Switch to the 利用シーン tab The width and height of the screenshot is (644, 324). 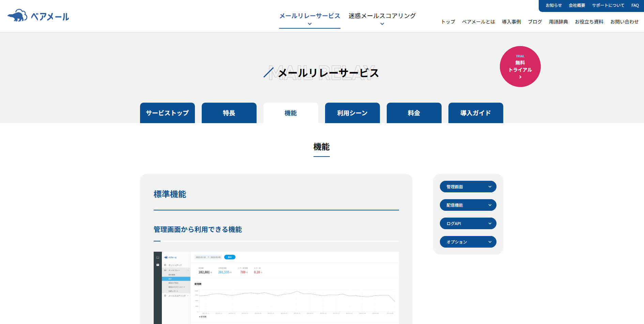click(x=352, y=113)
